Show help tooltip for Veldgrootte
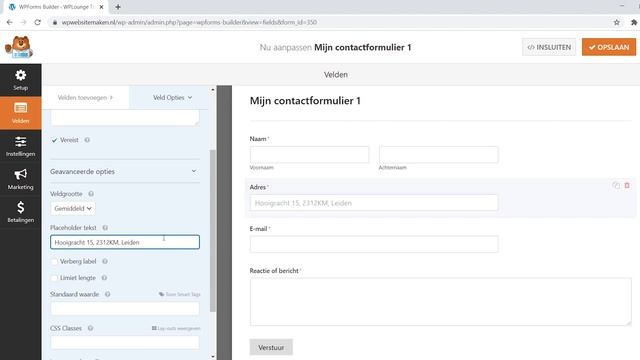The width and height of the screenshot is (640, 360). point(91,194)
